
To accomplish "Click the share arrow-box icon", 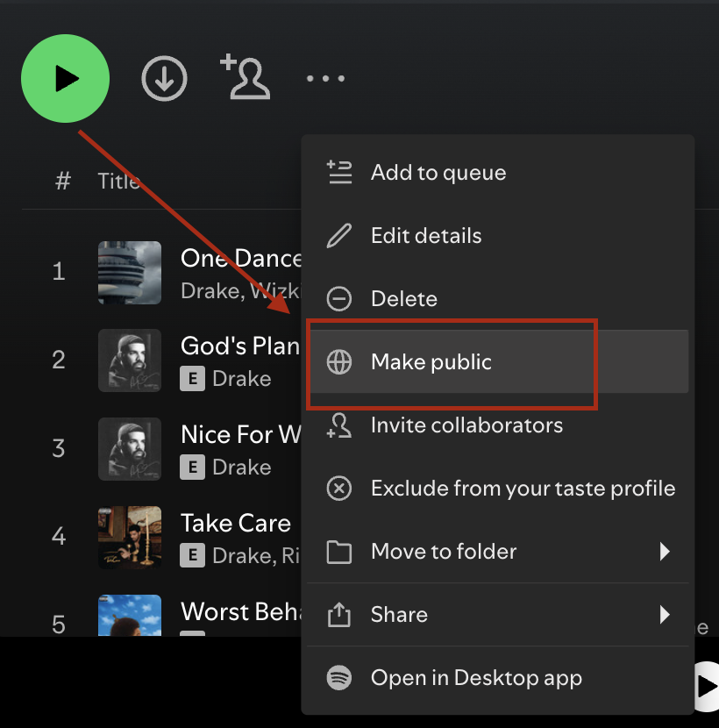I will pyautogui.click(x=339, y=614).
